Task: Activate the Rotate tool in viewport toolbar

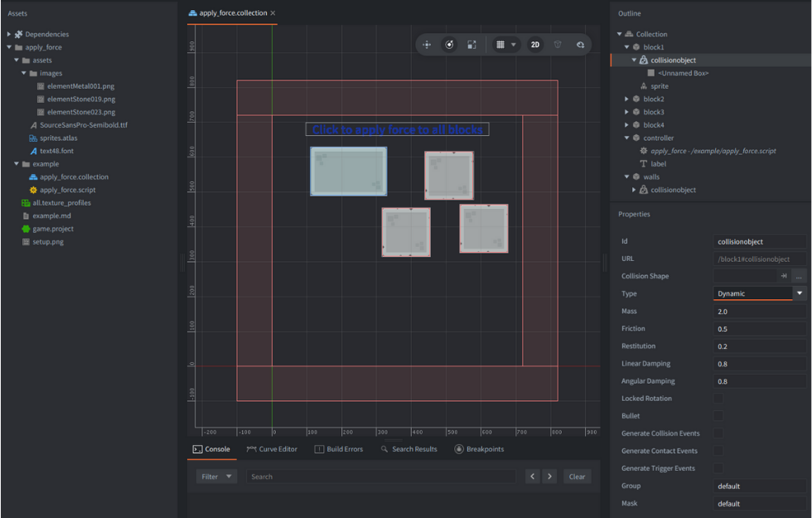Action: click(x=449, y=45)
